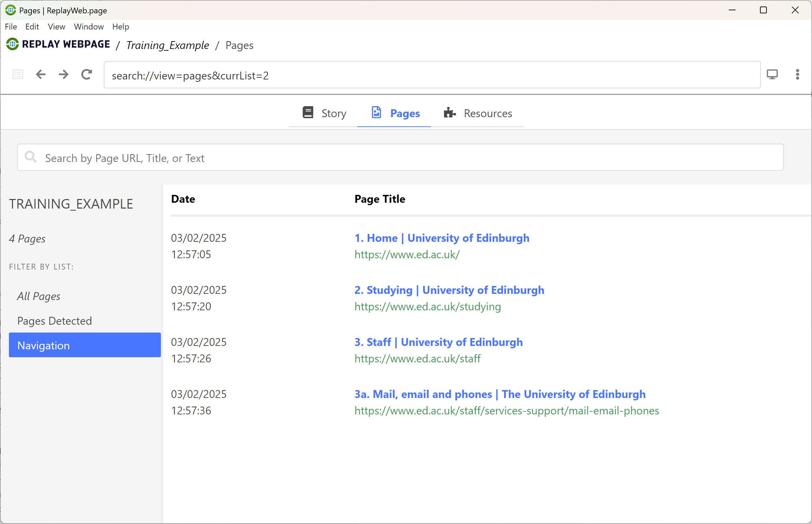Click the Resources puzzle piece icon
Image resolution: width=812 pixels, height=524 pixels.
tap(450, 112)
